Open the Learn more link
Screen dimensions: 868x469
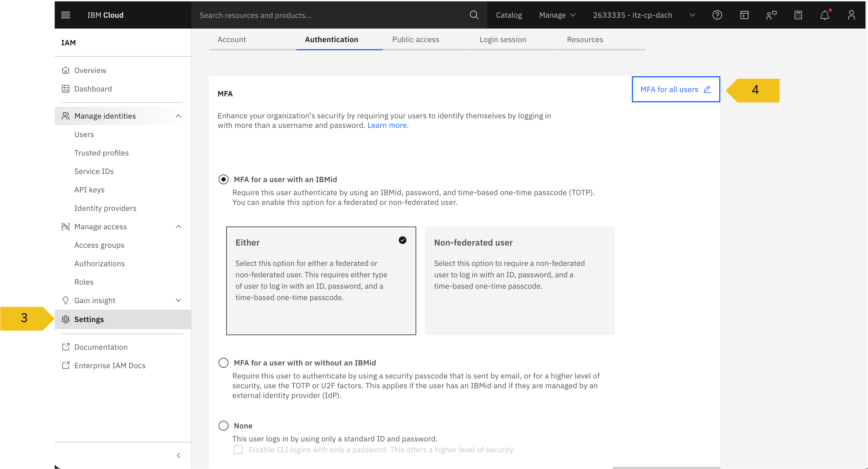coord(388,125)
